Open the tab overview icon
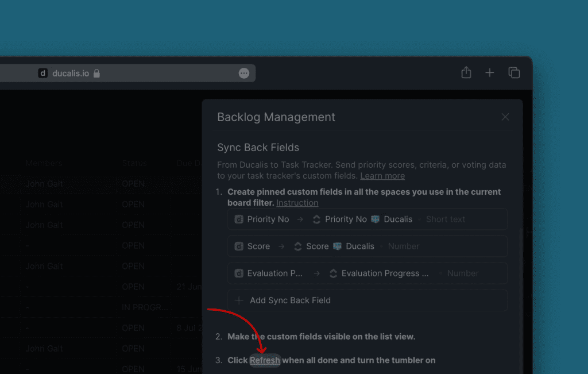588x374 pixels. tap(514, 72)
